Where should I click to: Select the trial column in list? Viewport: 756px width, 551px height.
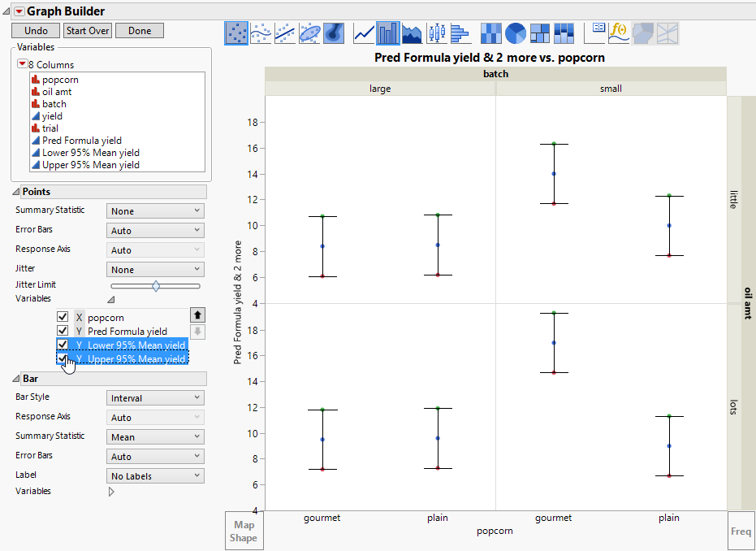tap(50, 128)
